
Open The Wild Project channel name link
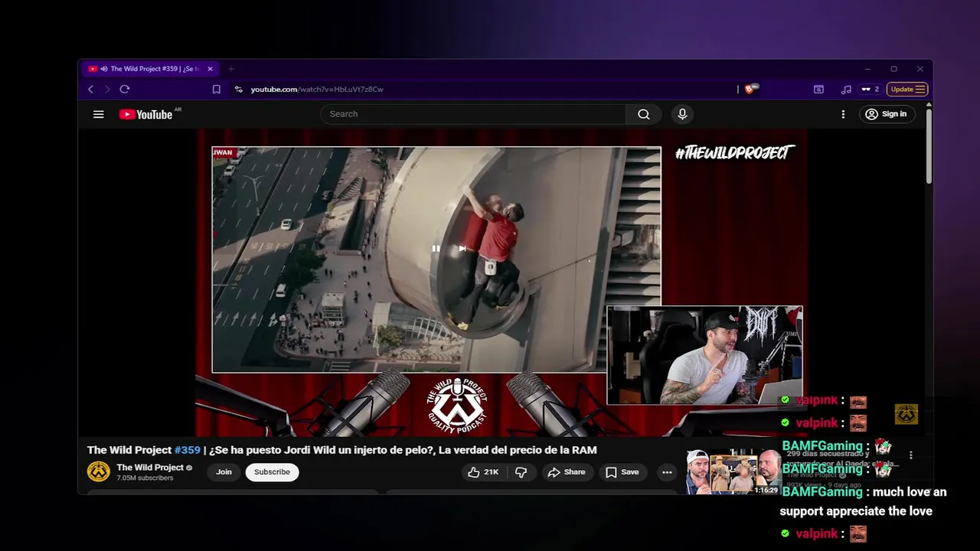pyautogui.click(x=150, y=468)
